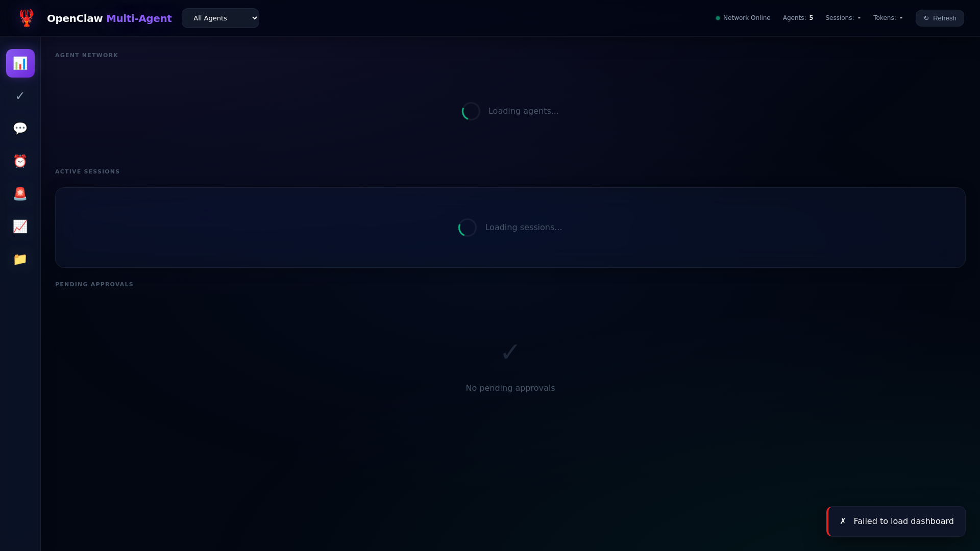Click the loading spinner beside Loading agents
This screenshot has height=551, width=980.
pyautogui.click(x=471, y=111)
